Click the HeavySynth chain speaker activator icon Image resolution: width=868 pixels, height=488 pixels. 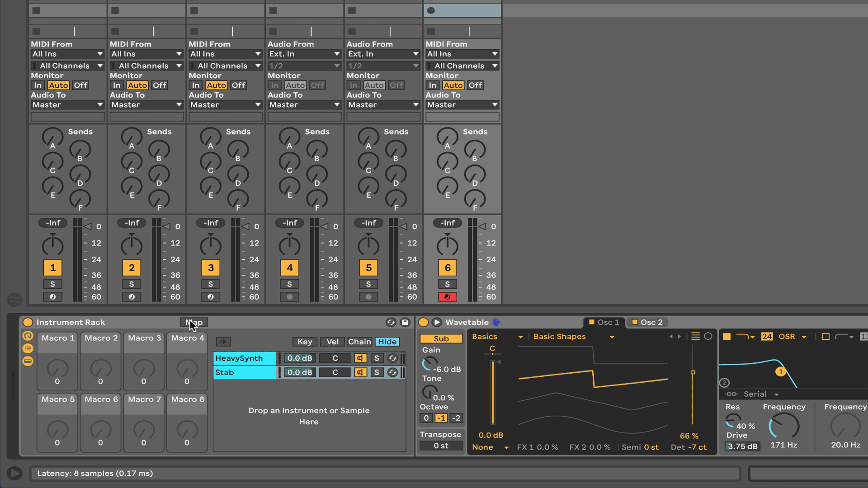[x=360, y=358]
